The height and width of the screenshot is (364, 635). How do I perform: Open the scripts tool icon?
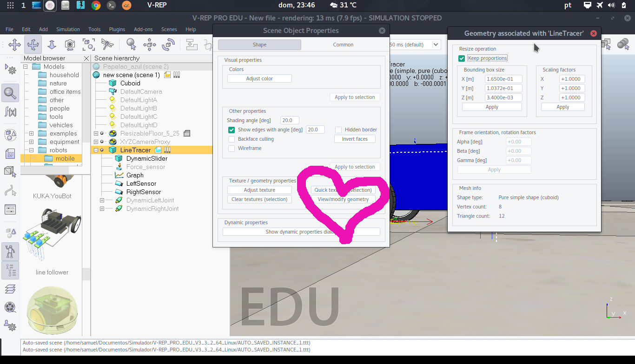[10, 154]
